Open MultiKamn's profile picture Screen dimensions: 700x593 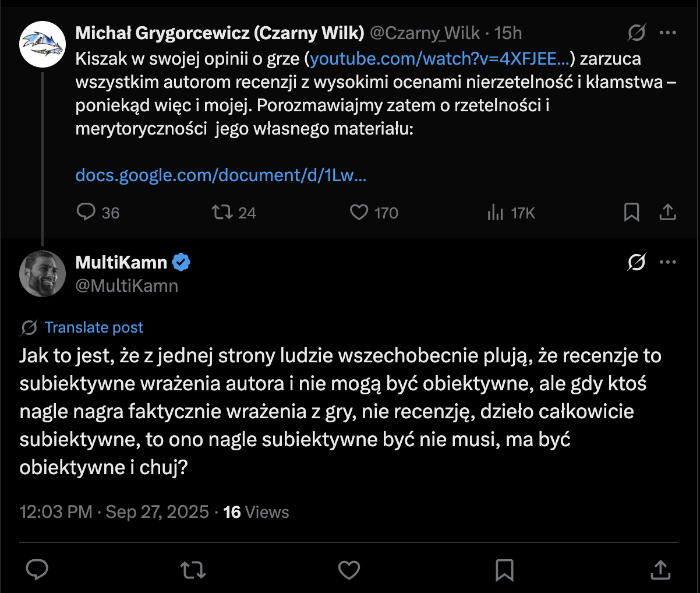[42, 274]
